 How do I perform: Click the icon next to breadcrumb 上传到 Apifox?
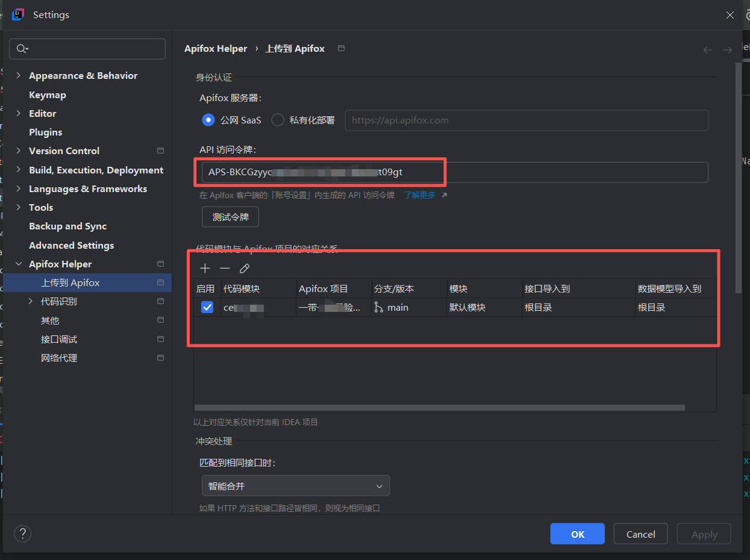(342, 48)
